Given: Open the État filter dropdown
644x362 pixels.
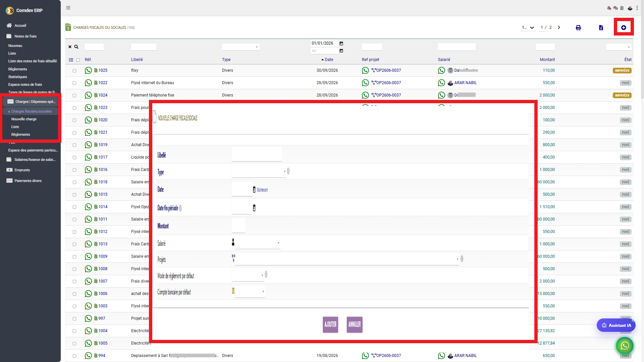Looking at the screenshot, I should click(x=619, y=47).
